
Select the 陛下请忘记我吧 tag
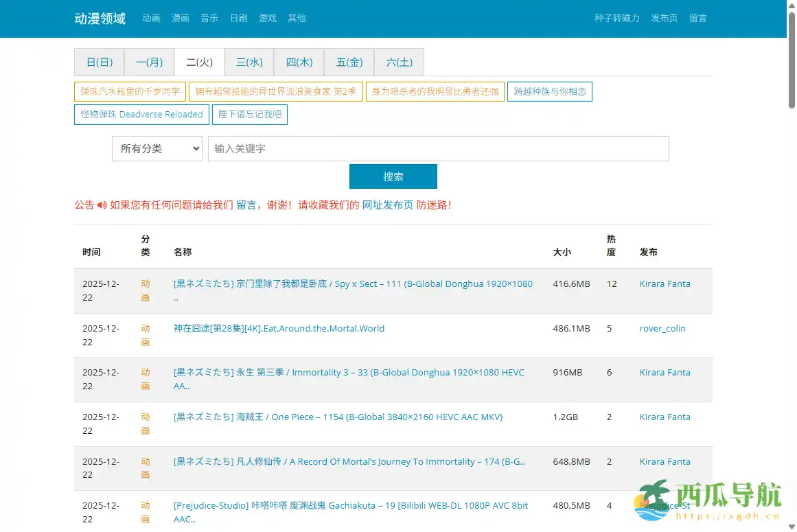tap(249, 115)
